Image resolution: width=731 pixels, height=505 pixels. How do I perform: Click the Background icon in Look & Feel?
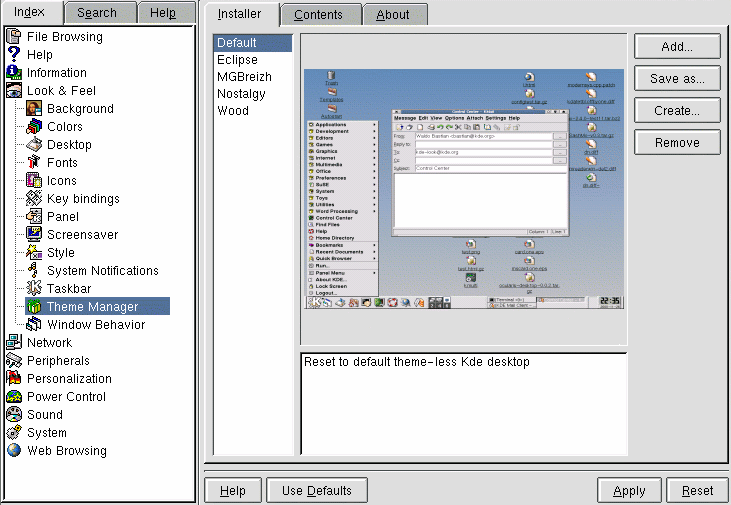point(34,109)
